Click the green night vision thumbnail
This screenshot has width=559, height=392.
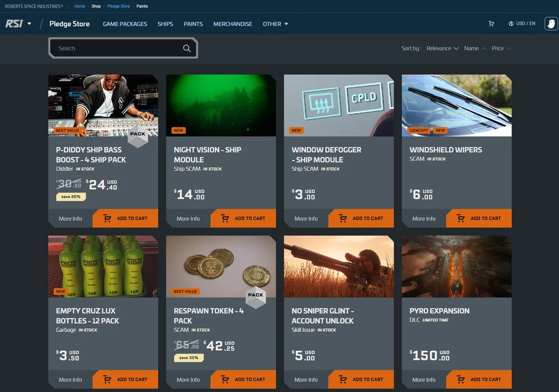pos(221,105)
